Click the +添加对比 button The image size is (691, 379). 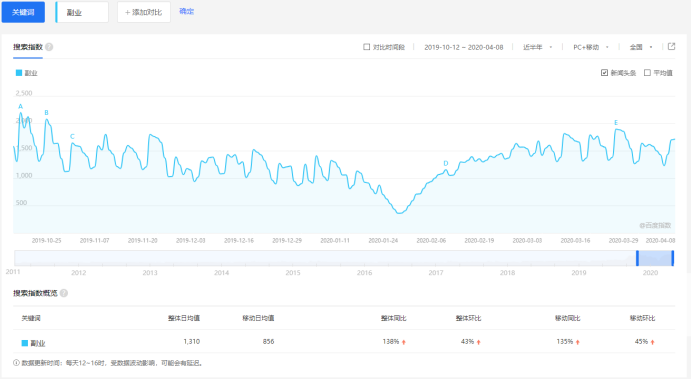click(144, 12)
